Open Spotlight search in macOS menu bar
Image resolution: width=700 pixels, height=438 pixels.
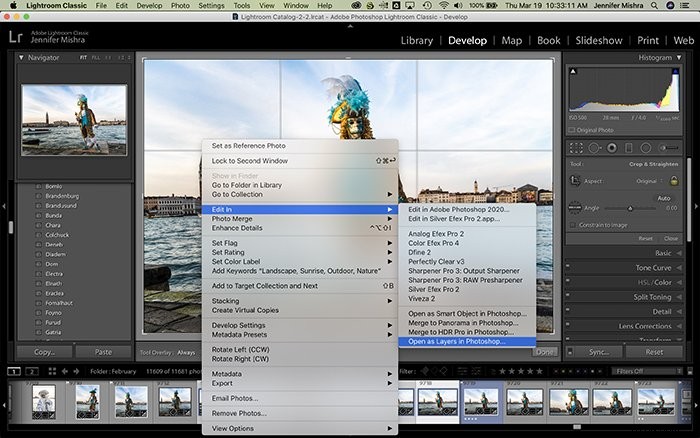654,5
